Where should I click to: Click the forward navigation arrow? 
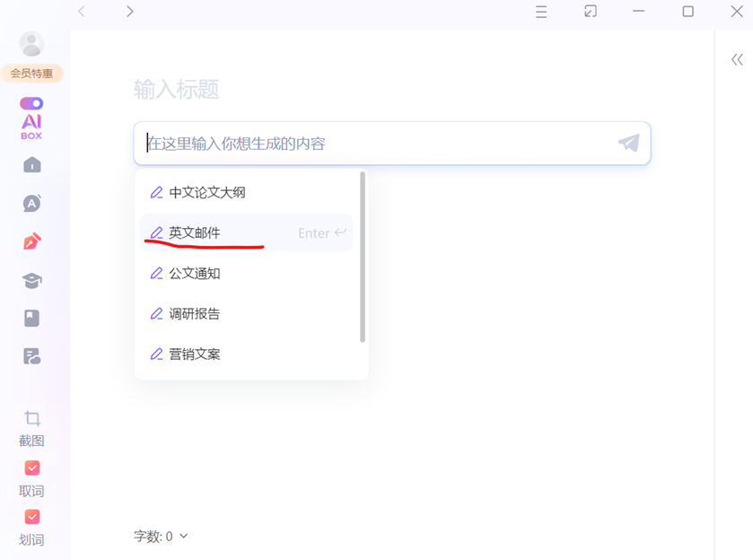click(130, 12)
